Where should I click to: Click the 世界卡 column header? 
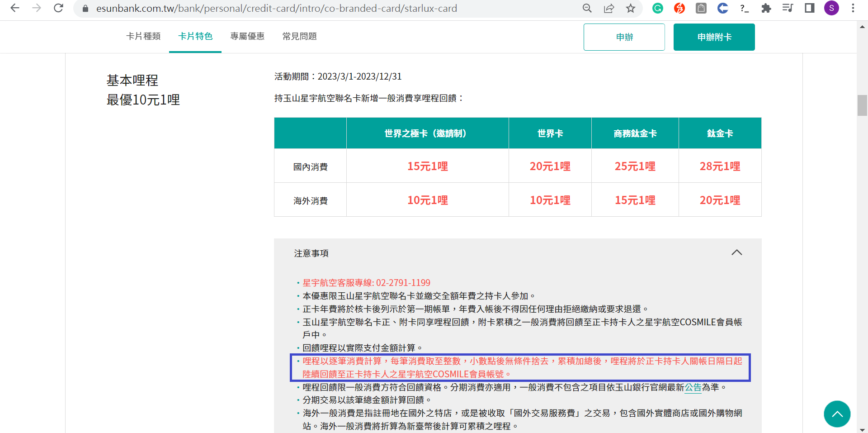[x=550, y=133]
